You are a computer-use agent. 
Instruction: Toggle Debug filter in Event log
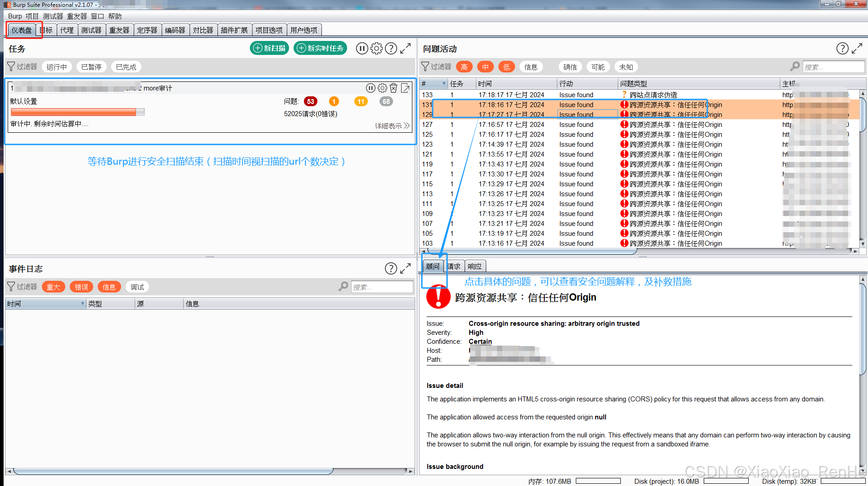137,287
